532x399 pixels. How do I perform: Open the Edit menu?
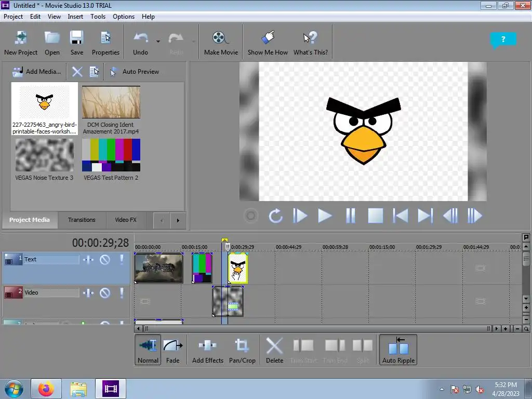[x=35, y=17]
